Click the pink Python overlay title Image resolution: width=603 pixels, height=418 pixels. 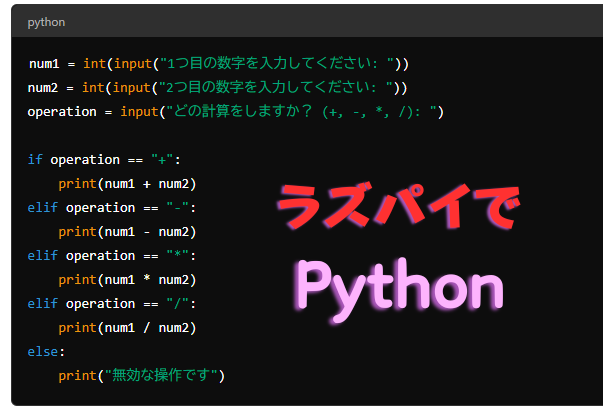coord(399,289)
